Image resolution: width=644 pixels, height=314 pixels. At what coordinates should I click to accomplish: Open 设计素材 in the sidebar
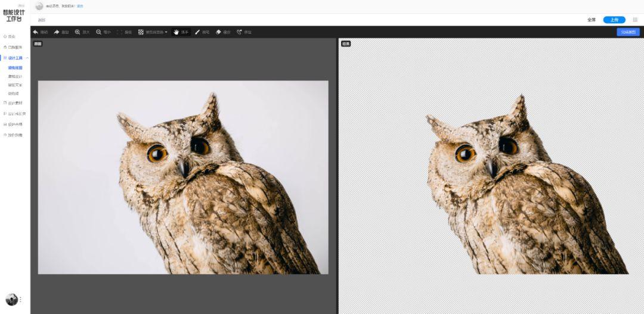(x=13, y=103)
